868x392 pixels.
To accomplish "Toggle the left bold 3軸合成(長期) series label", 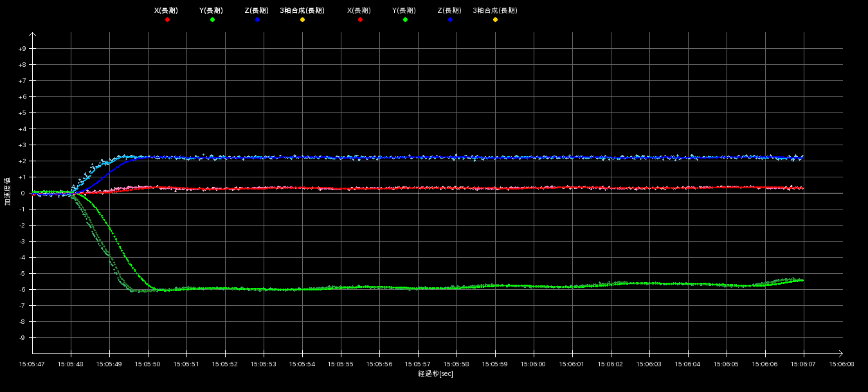I will click(302, 10).
